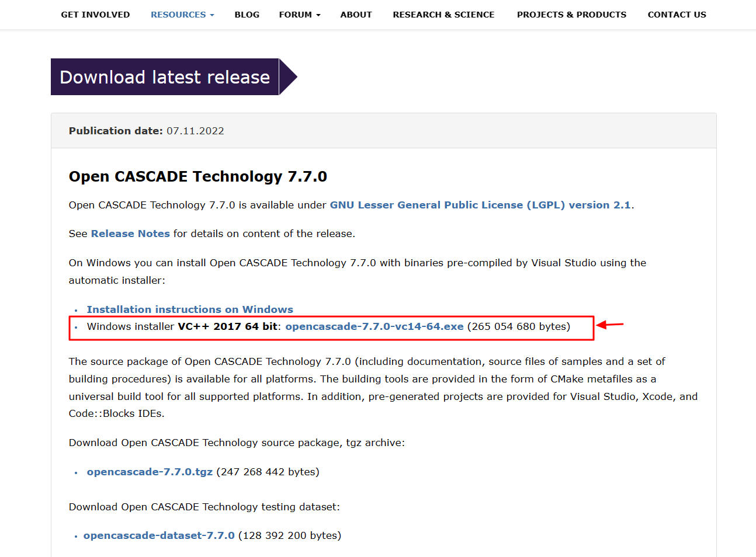Viewport: 756px width, 557px height.
Task: Open Installation instructions on Windows link
Action: click(x=190, y=309)
